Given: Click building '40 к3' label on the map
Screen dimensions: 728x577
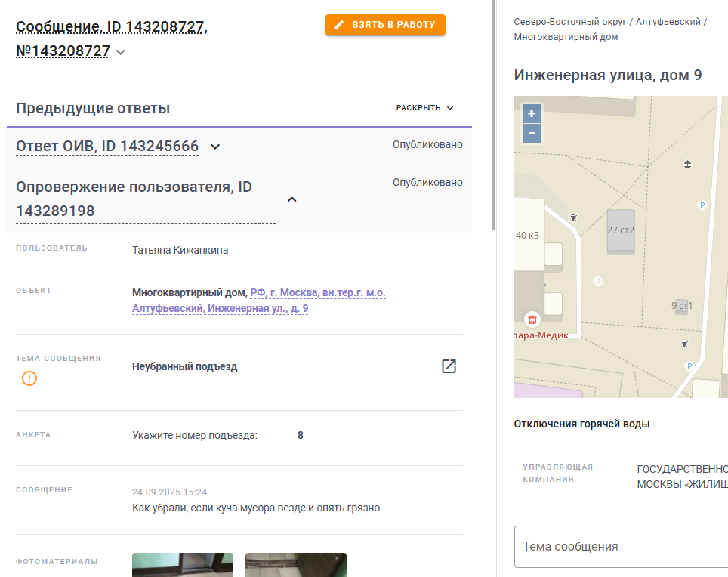Looking at the screenshot, I should pyautogui.click(x=527, y=236).
